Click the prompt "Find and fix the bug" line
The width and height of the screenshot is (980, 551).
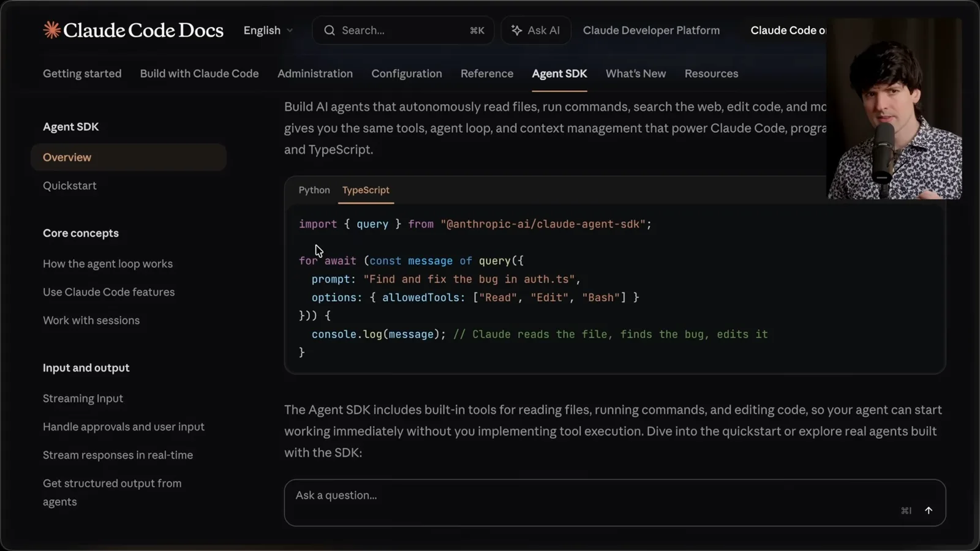click(446, 279)
